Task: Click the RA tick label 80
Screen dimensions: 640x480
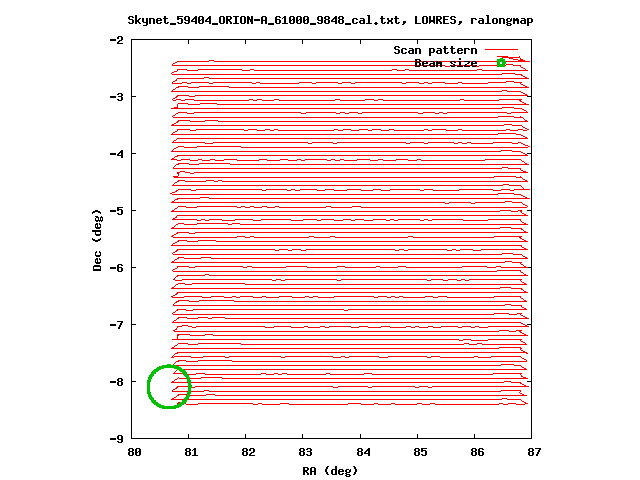Action: click(x=134, y=452)
